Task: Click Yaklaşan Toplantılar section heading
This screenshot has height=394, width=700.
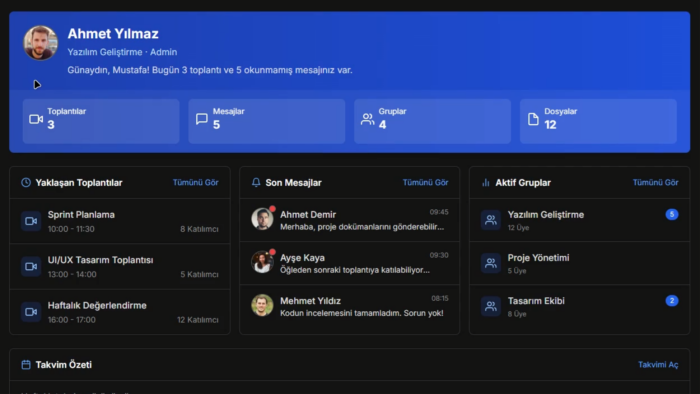Action: click(79, 182)
